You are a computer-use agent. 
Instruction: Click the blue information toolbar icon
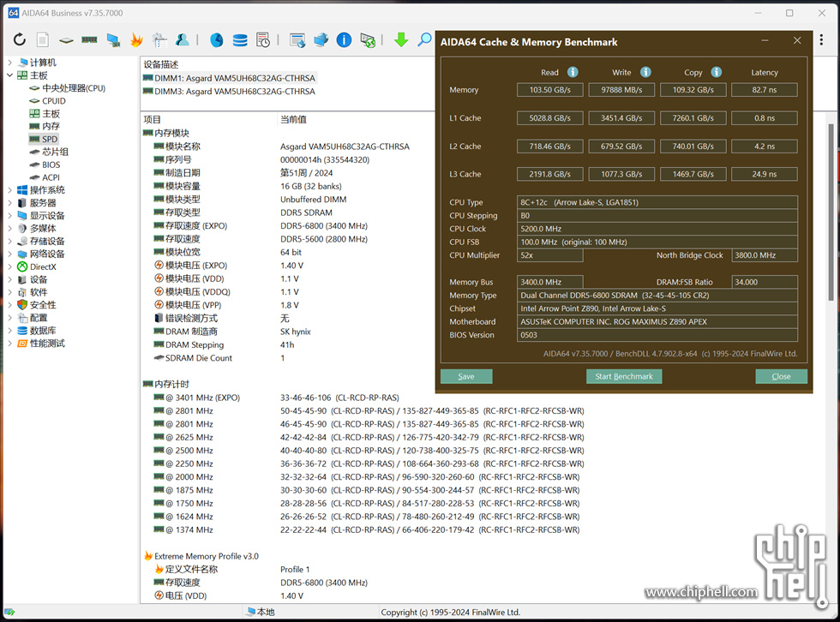344,39
